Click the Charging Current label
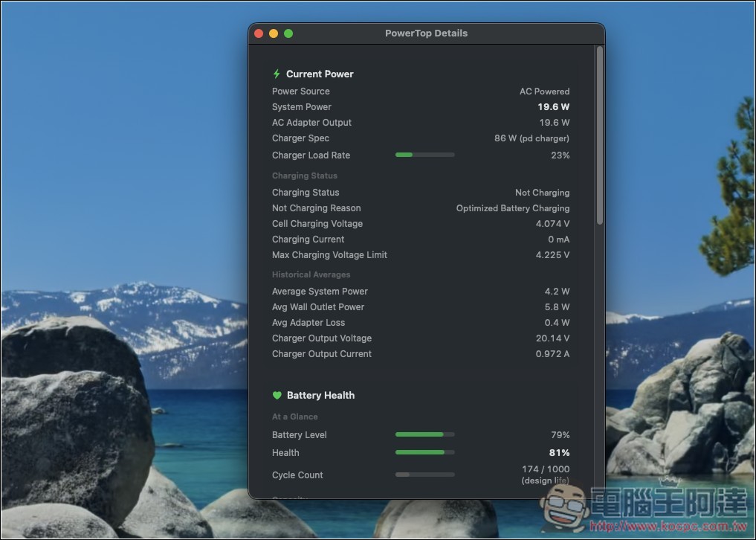This screenshot has width=756, height=540. coord(308,240)
